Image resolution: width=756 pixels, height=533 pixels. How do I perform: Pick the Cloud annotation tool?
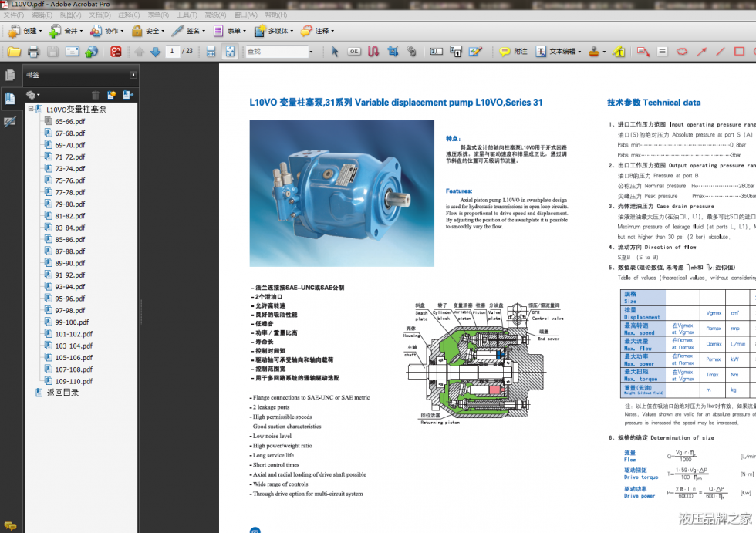pyautogui.click(x=682, y=52)
